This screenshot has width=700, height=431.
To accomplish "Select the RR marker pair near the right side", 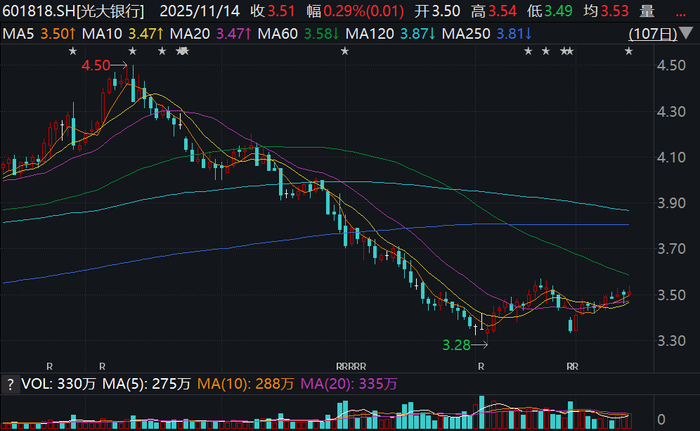I will click(x=572, y=367).
